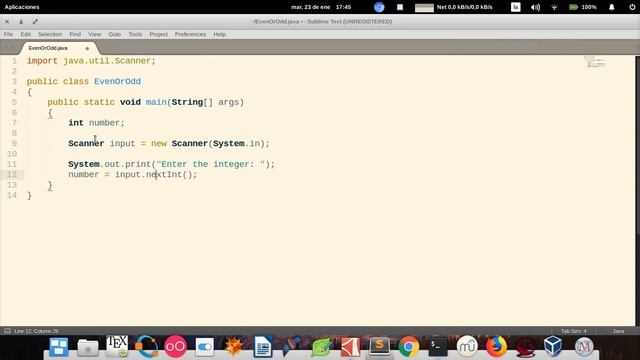Image resolution: width=640 pixels, height=360 pixels.
Task: Open the Tab Size: 4 selector
Action: click(x=573, y=331)
